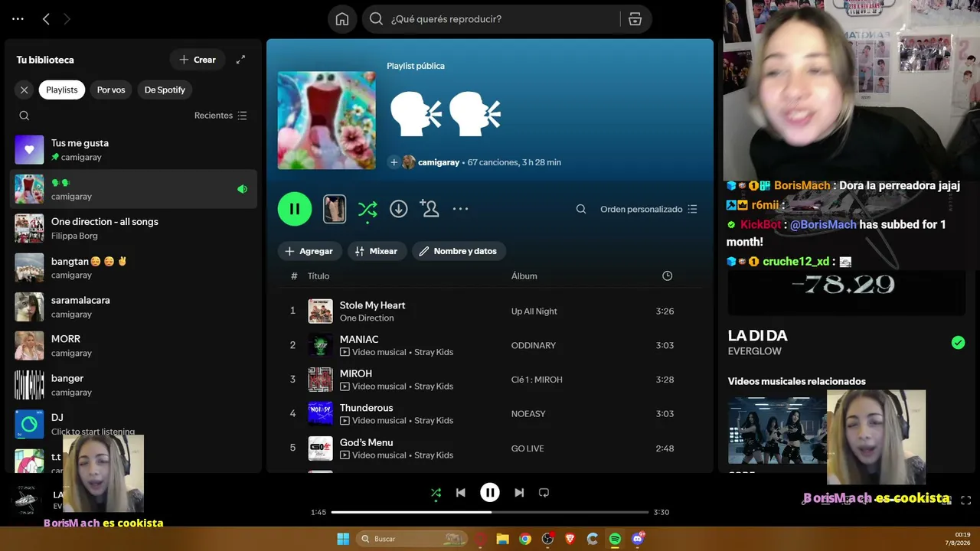Sort tracks by the duration clock icon
The height and width of the screenshot is (551, 980).
click(667, 276)
